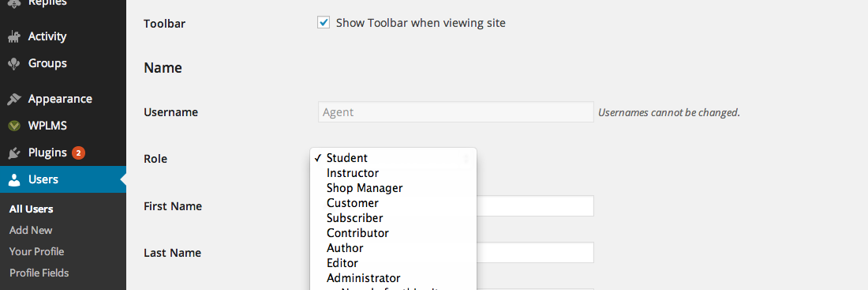Image resolution: width=868 pixels, height=290 pixels.
Task: Click the Appearance paintbrush icon
Action: [x=14, y=100]
